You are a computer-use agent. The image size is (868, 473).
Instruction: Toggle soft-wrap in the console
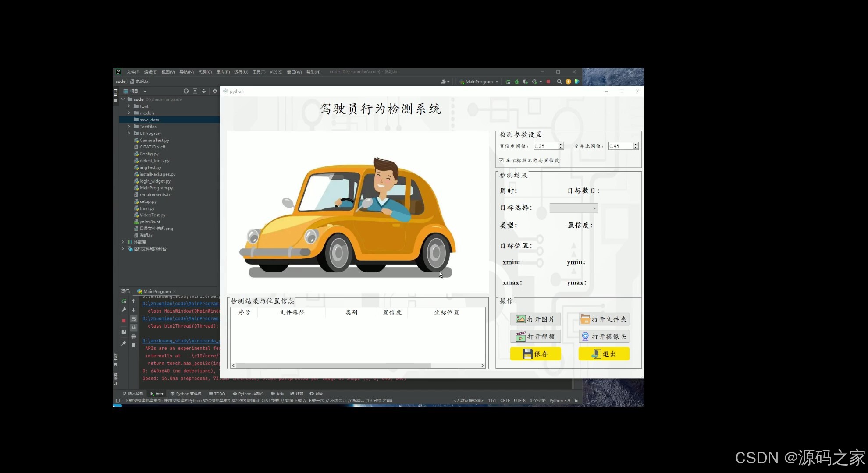click(134, 319)
